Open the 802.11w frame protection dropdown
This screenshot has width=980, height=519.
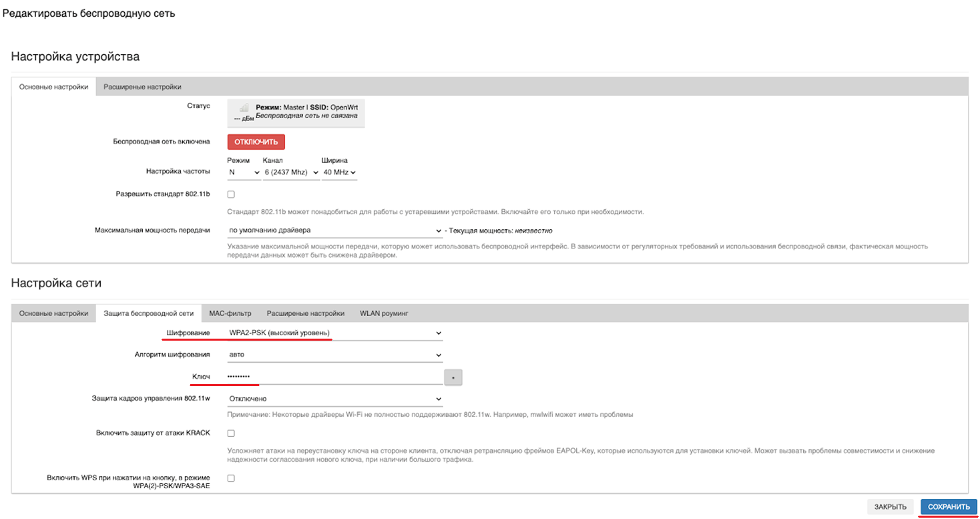coord(334,399)
